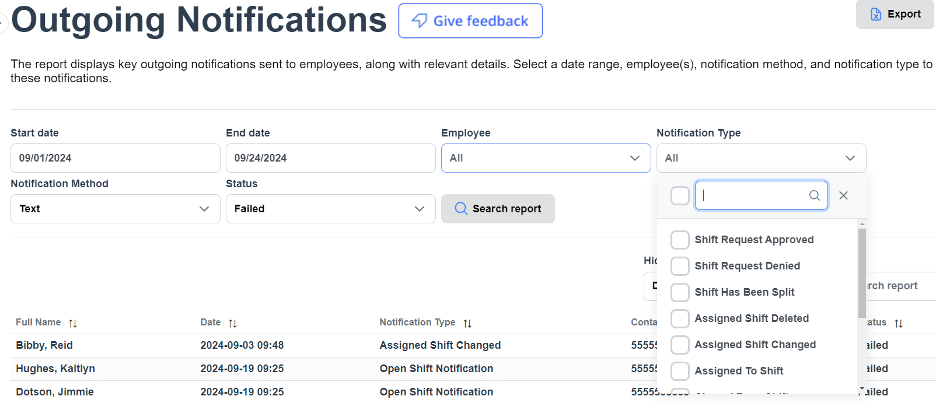Click the megaphone icon in Give feedback
Image resolution: width=936 pixels, height=404 pixels.
(x=418, y=21)
